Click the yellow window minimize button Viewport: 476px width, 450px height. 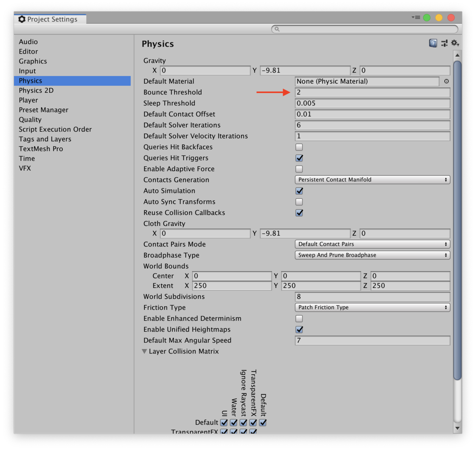439,17
